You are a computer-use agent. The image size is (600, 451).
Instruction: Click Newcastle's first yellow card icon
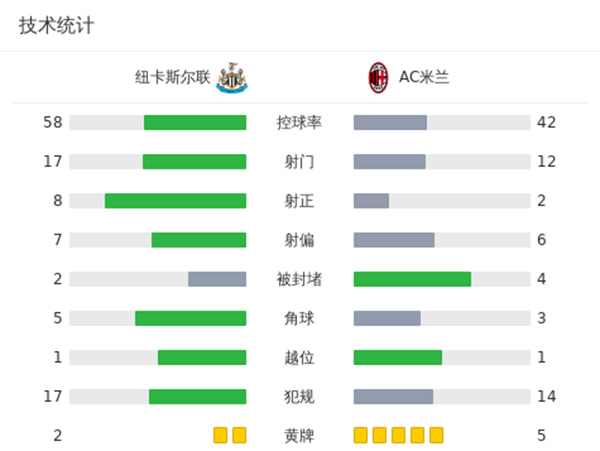click(x=220, y=435)
